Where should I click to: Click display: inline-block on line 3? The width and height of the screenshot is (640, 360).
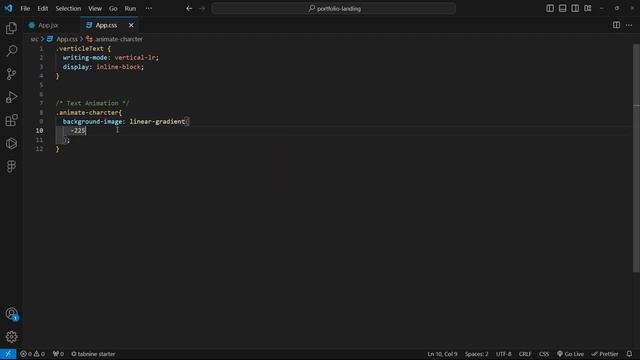(103, 67)
